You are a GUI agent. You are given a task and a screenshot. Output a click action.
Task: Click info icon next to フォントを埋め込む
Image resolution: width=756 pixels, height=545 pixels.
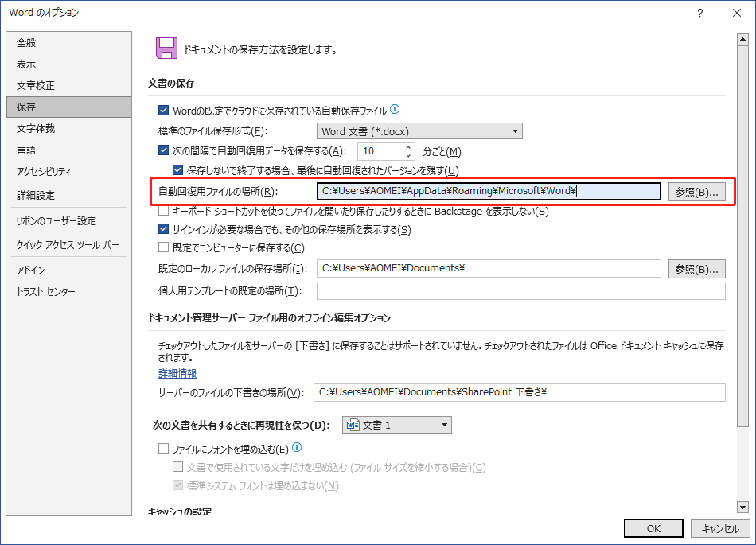pos(297,448)
